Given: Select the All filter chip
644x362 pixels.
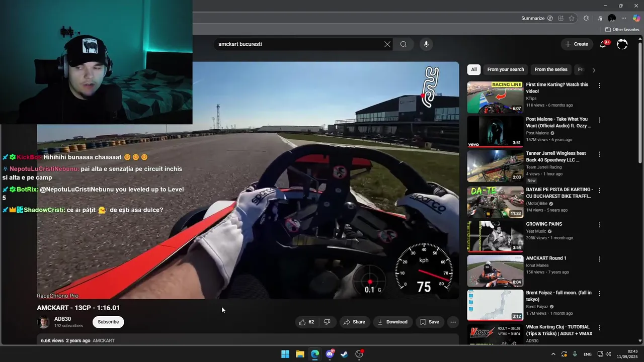Looking at the screenshot, I should pyautogui.click(x=474, y=70).
